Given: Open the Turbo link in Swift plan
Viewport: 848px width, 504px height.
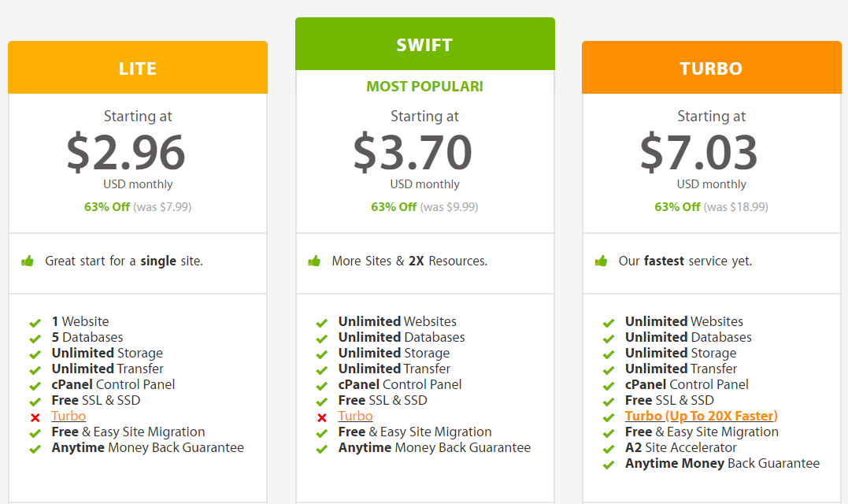Looking at the screenshot, I should coord(355,416).
